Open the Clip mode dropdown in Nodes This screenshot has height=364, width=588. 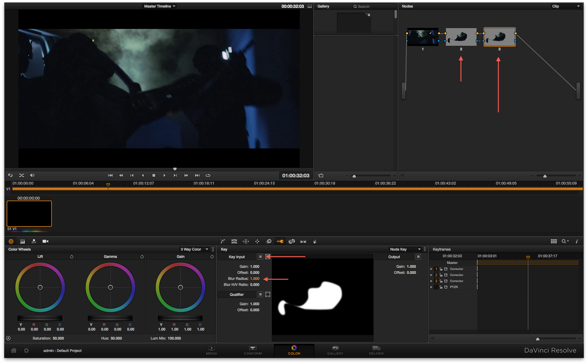click(x=566, y=6)
